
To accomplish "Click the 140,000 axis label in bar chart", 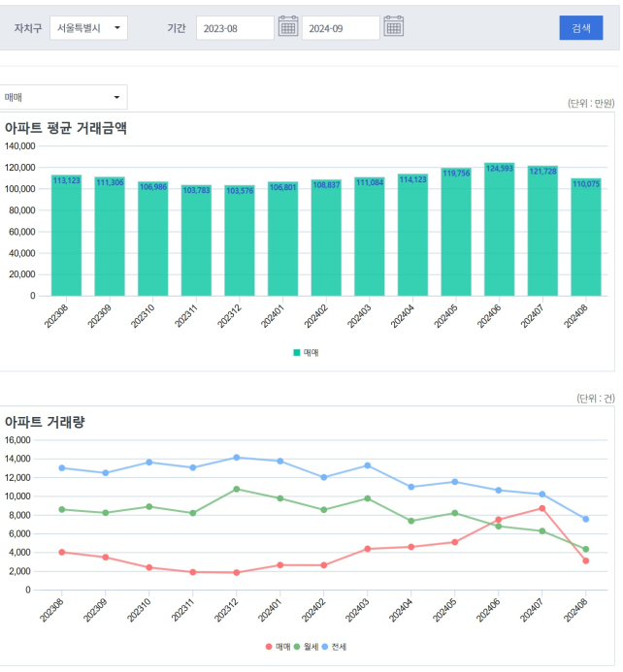I will click(x=19, y=146).
